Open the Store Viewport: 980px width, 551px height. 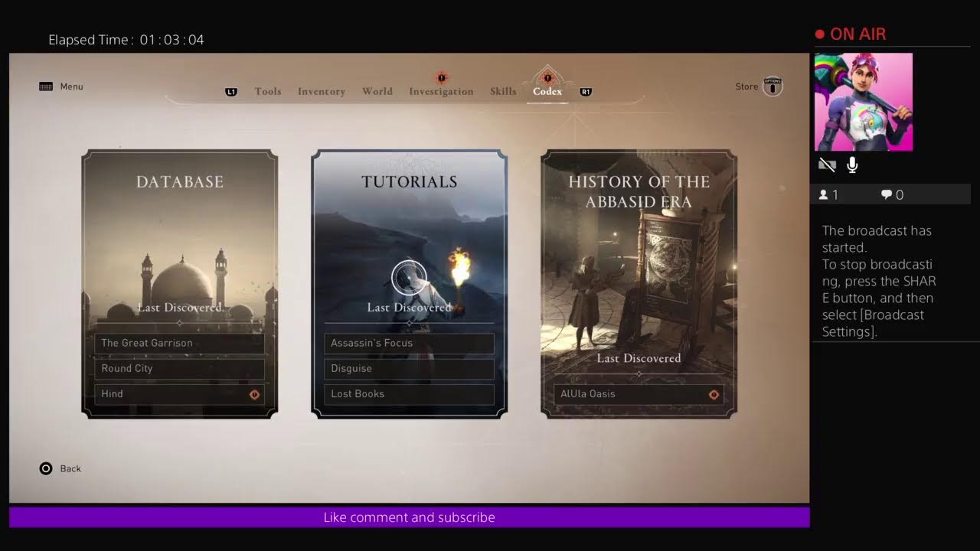[x=746, y=86]
